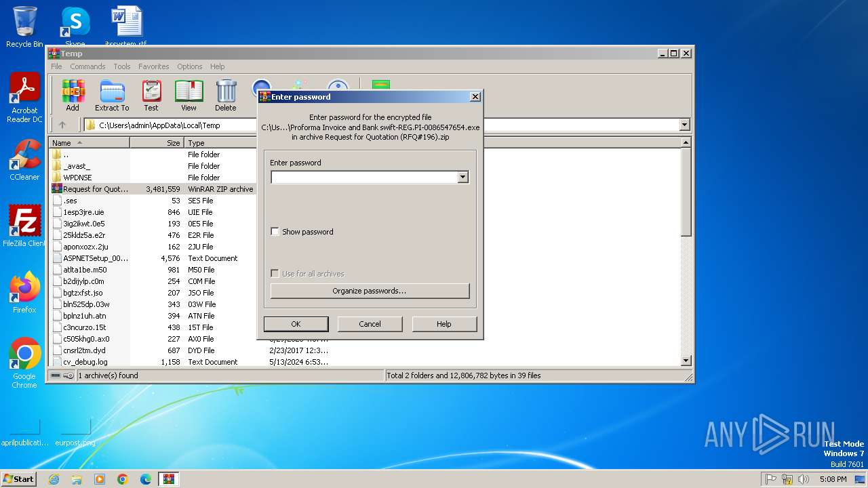Screen dimensions: 868x488
Task: Open the Commands menu
Action: coord(87,66)
